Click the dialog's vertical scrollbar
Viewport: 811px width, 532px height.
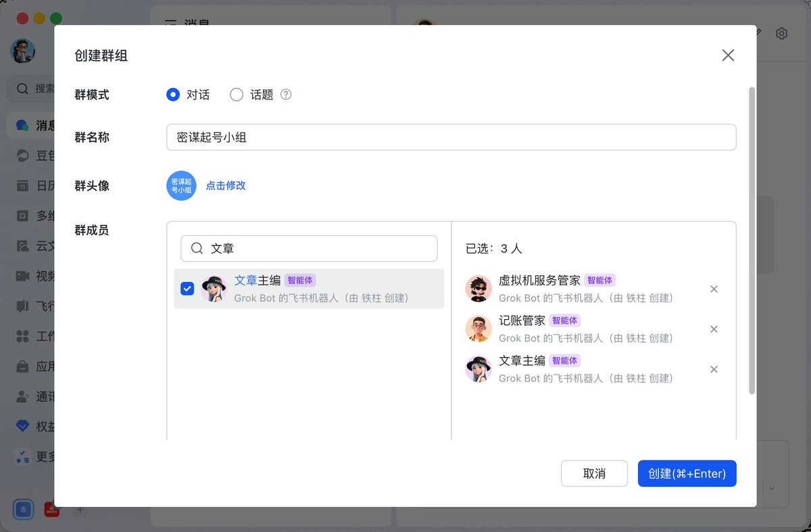(752, 240)
